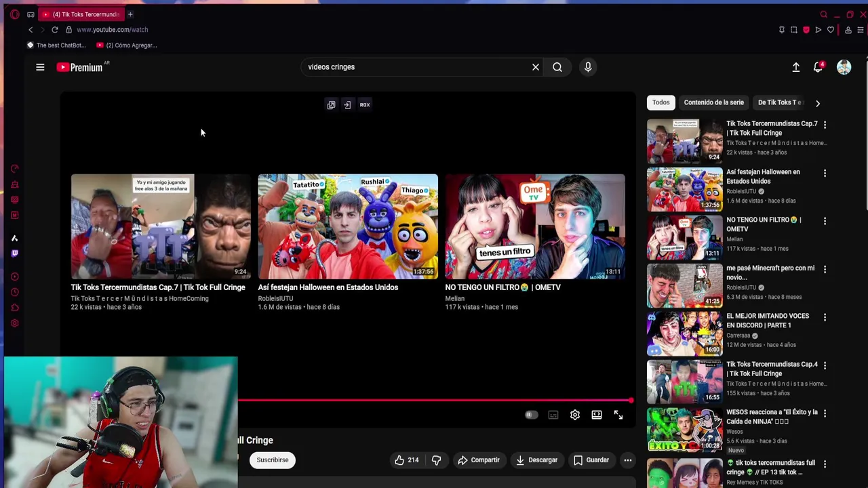This screenshot has height=488, width=868.
Task: Open sidebar video me pasé Minecraft thumbnail
Action: (685, 285)
